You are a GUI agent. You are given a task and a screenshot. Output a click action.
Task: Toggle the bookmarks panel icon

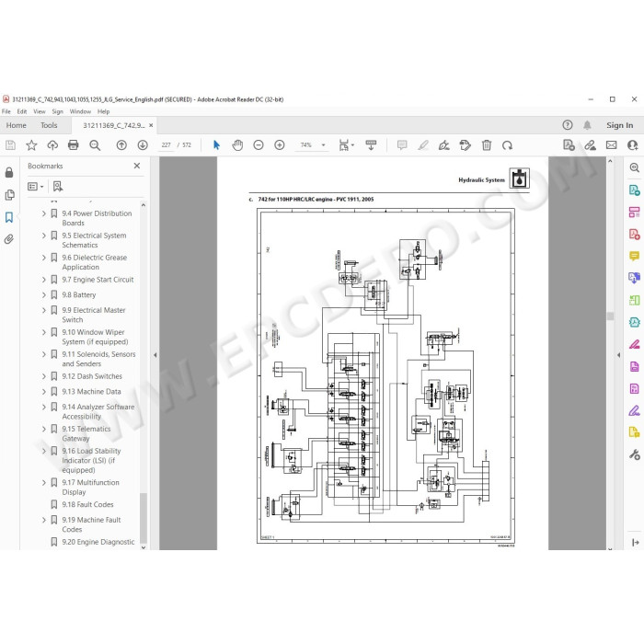(x=9, y=217)
